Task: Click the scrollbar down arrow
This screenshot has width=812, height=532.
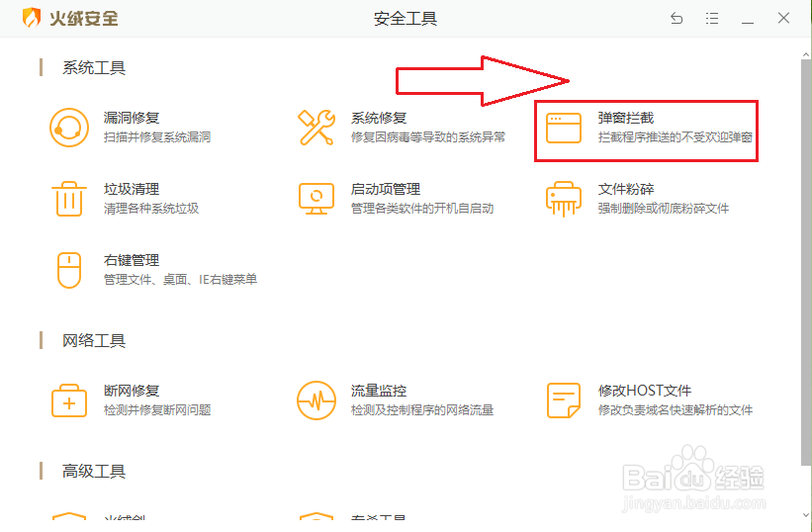Action: coord(806,515)
